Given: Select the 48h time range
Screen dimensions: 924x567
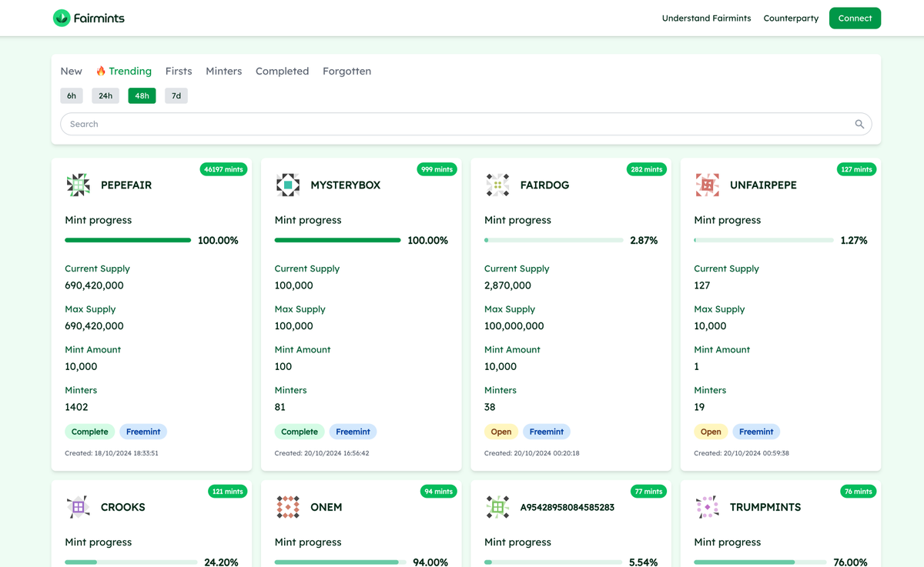Looking at the screenshot, I should pyautogui.click(x=142, y=96).
